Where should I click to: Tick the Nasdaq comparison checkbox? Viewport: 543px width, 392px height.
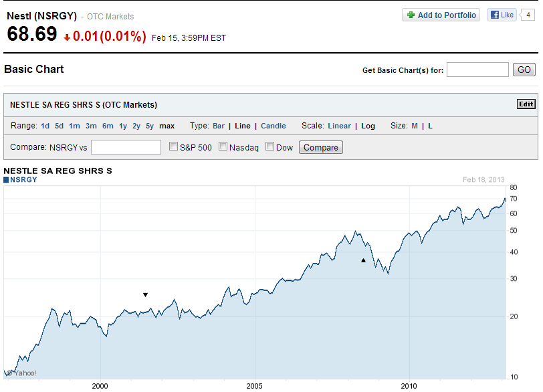coord(223,146)
